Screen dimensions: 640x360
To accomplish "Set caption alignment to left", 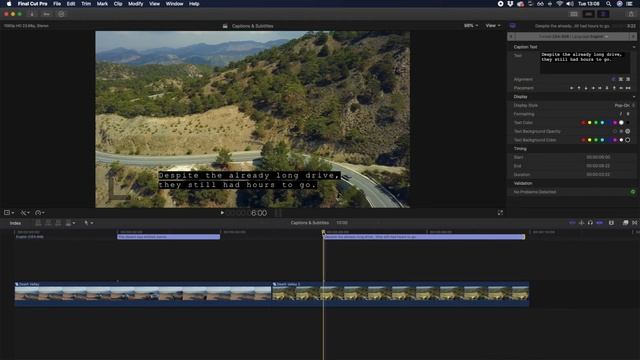I will [x=613, y=79].
